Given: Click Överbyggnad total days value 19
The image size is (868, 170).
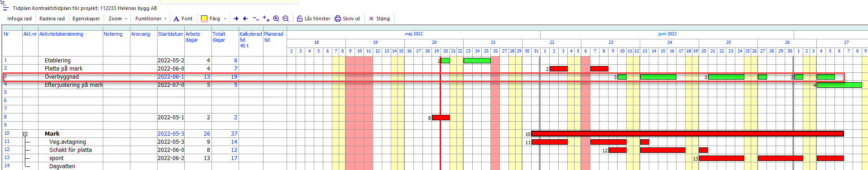Looking at the screenshot, I should tap(234, 77).
